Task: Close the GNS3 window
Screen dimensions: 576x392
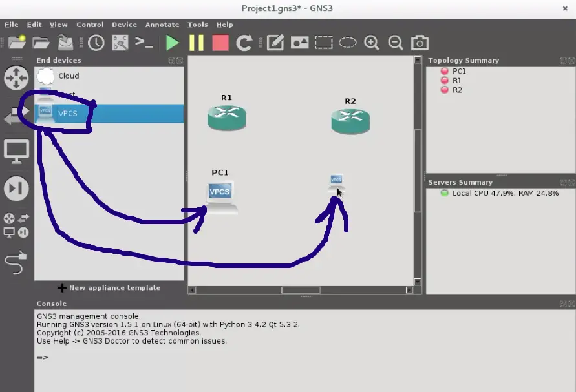Action: (565, 8)
